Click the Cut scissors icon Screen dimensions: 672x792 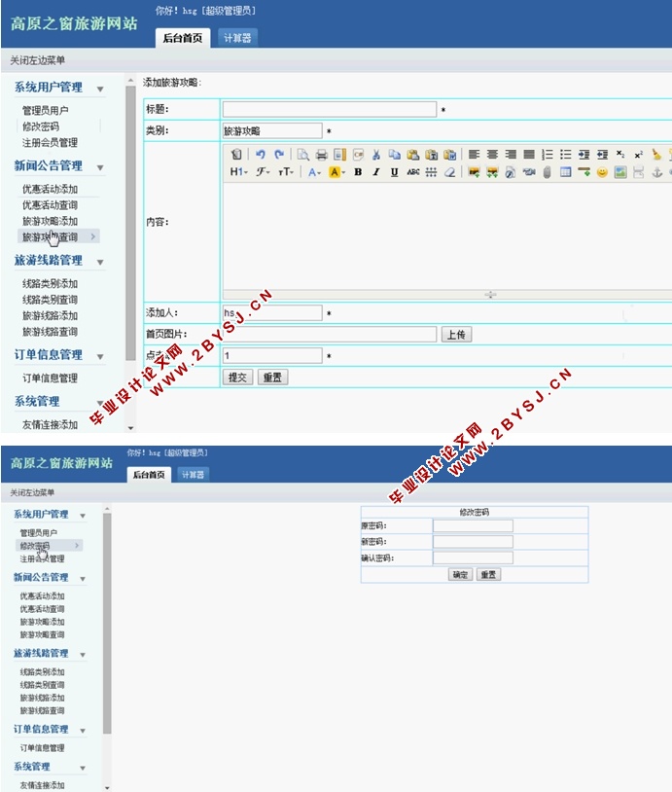pyautogui.click(x=376, y=154)
